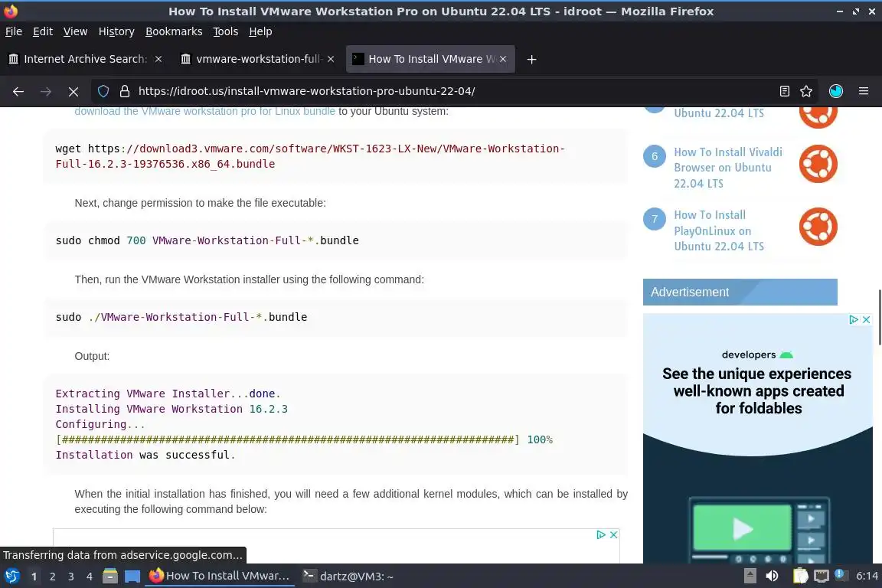Switch to workspace 2 in taskbar
Image resolution: width=882 pixels, height=588 pixels.
52,577
